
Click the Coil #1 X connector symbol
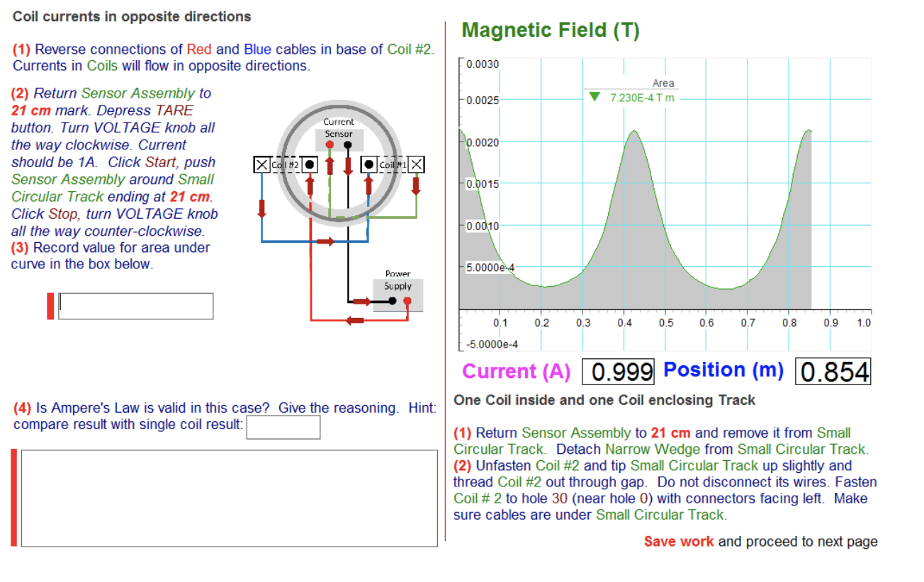(x=417, y=164)
